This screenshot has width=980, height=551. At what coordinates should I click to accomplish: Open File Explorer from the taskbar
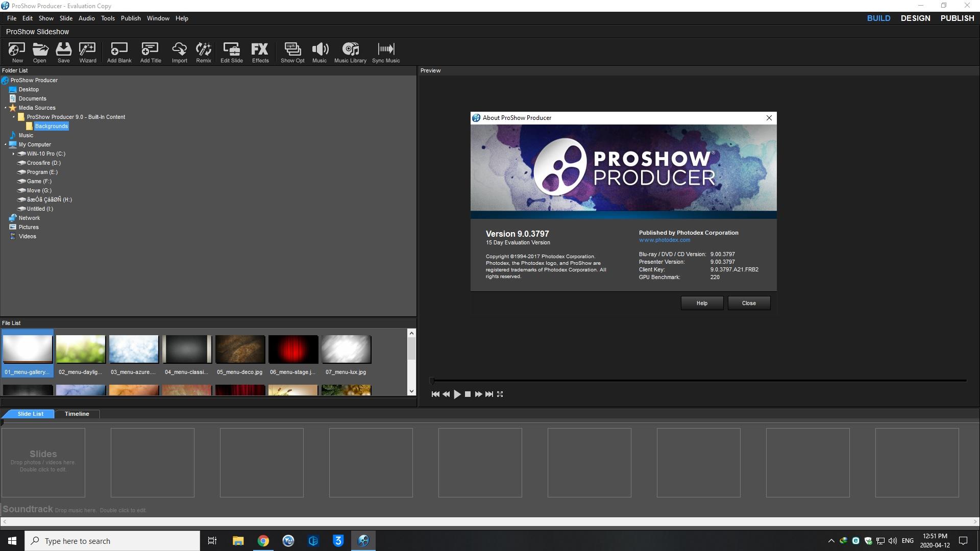click(238, 541)
